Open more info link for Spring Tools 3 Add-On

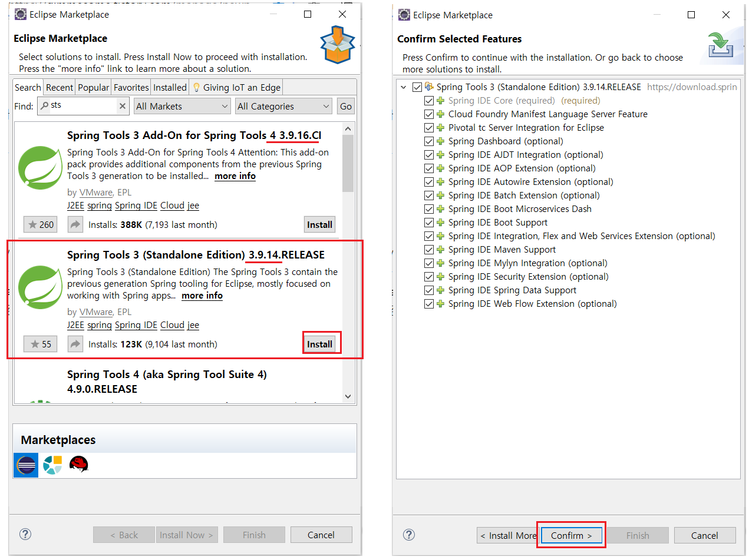point(235,176)
